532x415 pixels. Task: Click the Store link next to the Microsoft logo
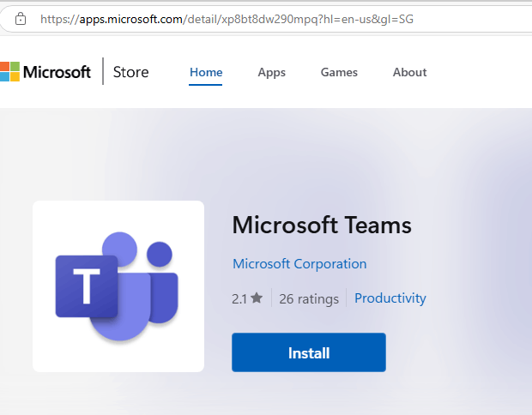(130, 72)
